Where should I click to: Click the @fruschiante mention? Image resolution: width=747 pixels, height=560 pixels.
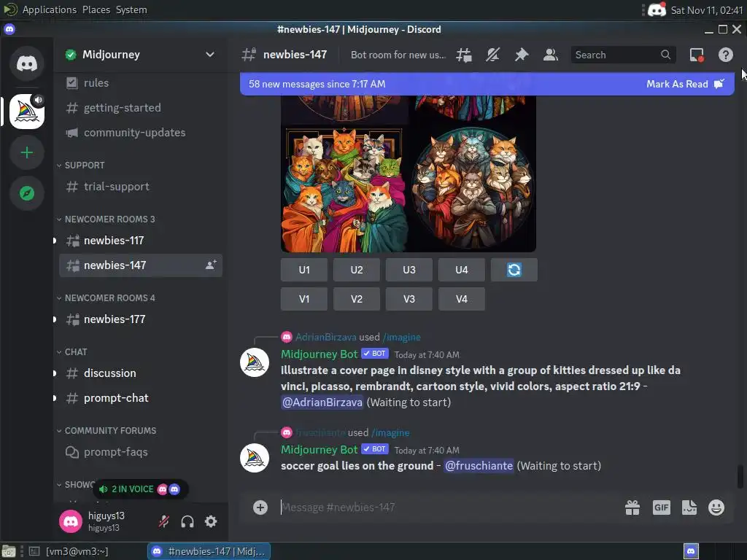479,466
